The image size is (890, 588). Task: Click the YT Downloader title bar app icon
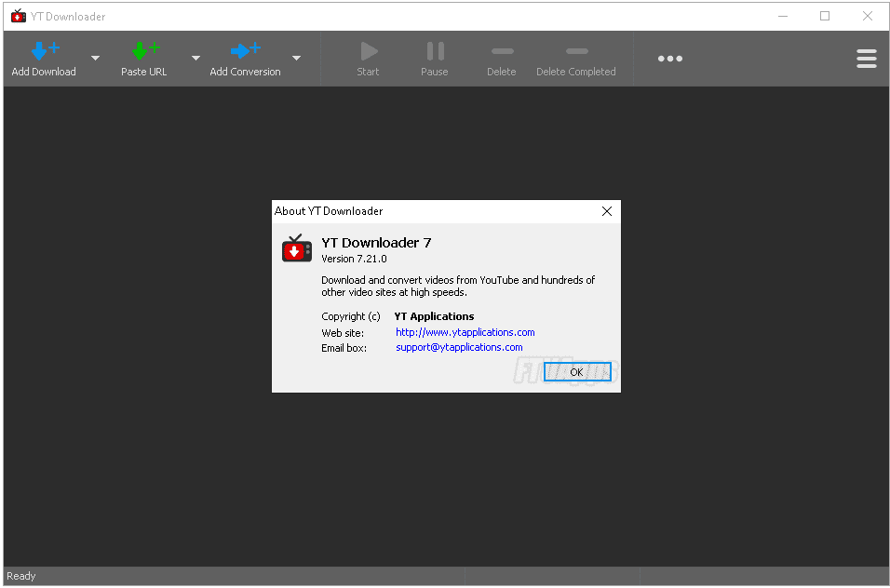tap(19, 16)
